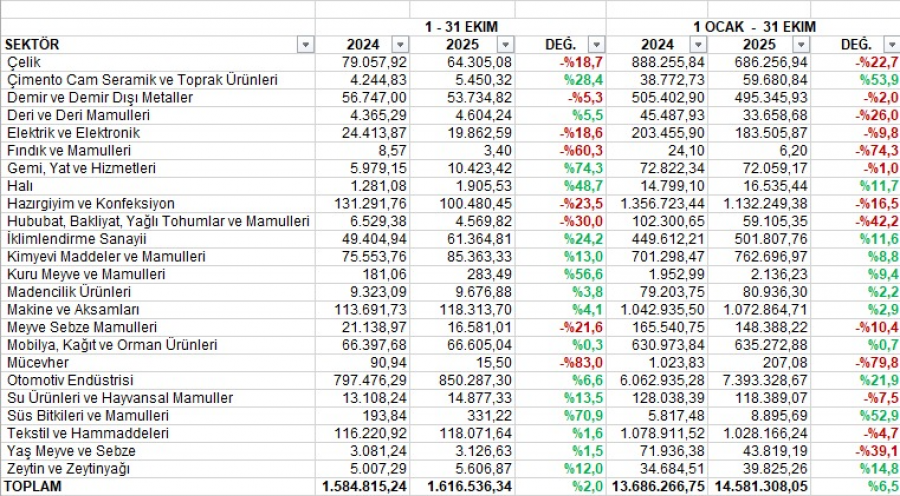The image size is (900, 496).
Task: Open the 2025 filter under 1 - 31 EKİM
Action: coord(505,45)
